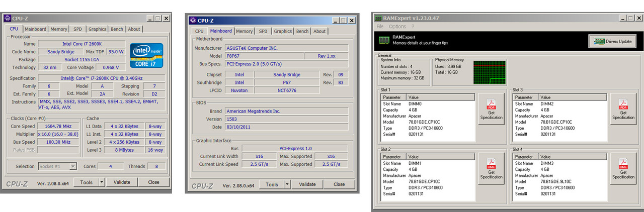
Task: Click CPU-Z title icon in the CPU window
Action: (7, 18)
